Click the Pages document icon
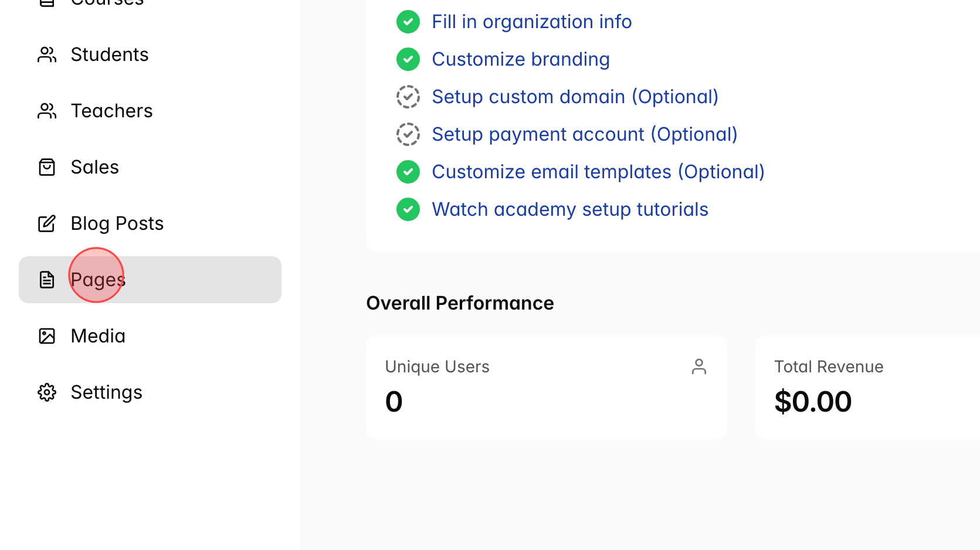980x550 pixels. pos(47,280)
